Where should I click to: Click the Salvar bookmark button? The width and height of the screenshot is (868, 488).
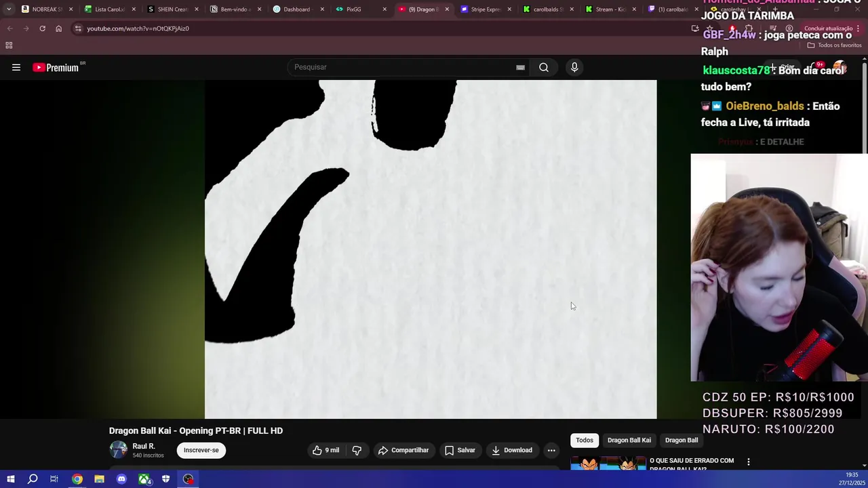[x=460, y=450]
